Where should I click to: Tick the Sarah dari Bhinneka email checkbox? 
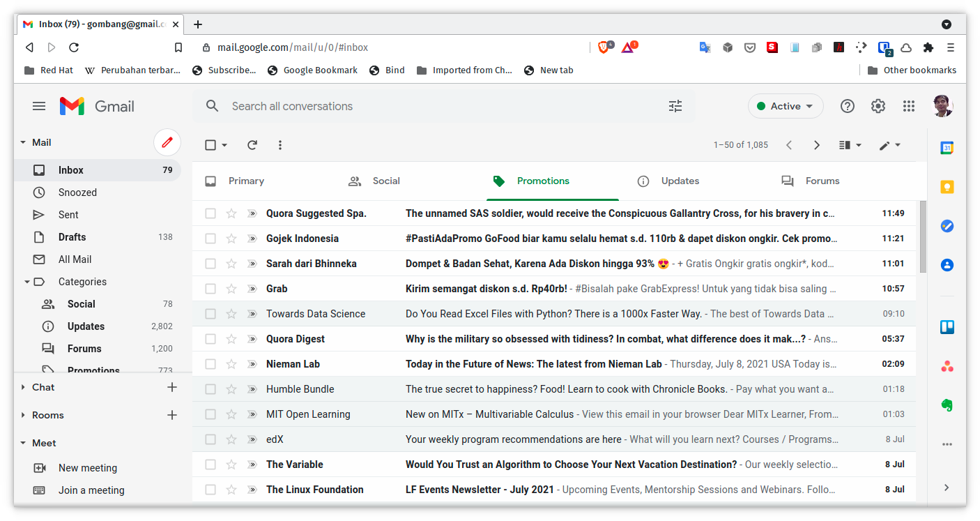(210, 264)
